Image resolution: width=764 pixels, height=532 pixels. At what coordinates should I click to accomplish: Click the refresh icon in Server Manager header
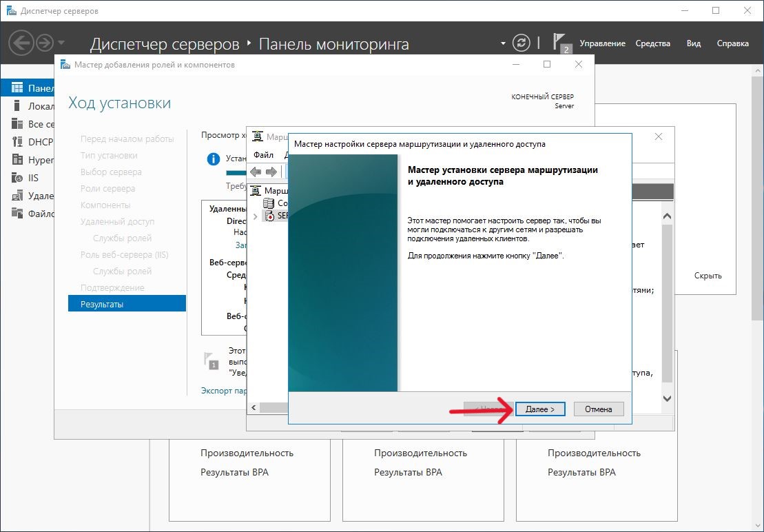[x=522, y=43]
